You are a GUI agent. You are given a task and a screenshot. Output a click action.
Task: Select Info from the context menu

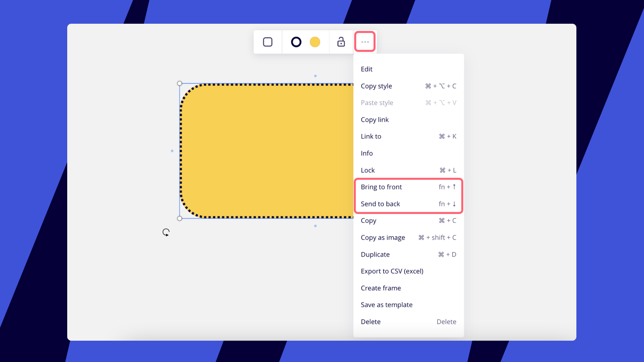pos(366,153)
